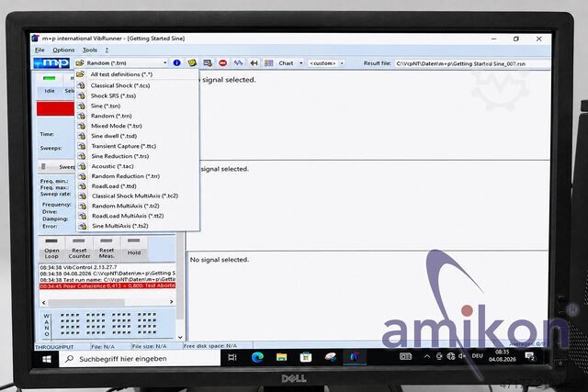Image resolution: width=588 pixels, height=392 pixels.
Task: Click the Reset Meas. button
Action: pos(107,249)
